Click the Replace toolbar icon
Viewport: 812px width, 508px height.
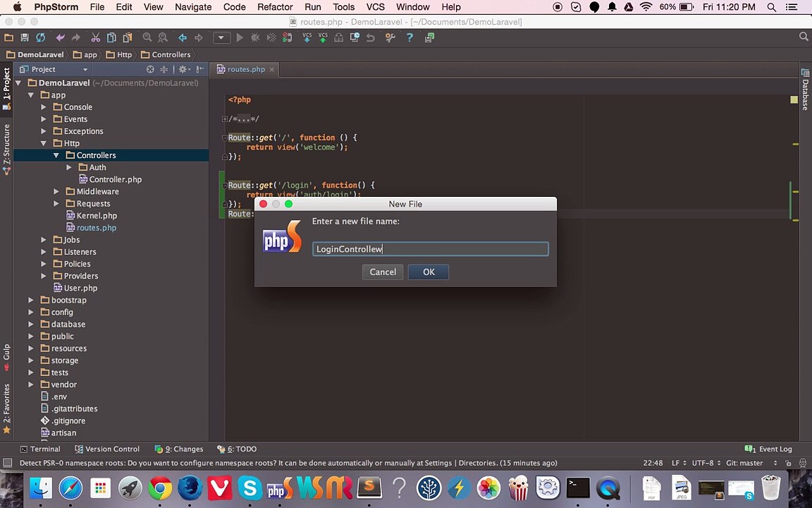[x=163, y=37]
